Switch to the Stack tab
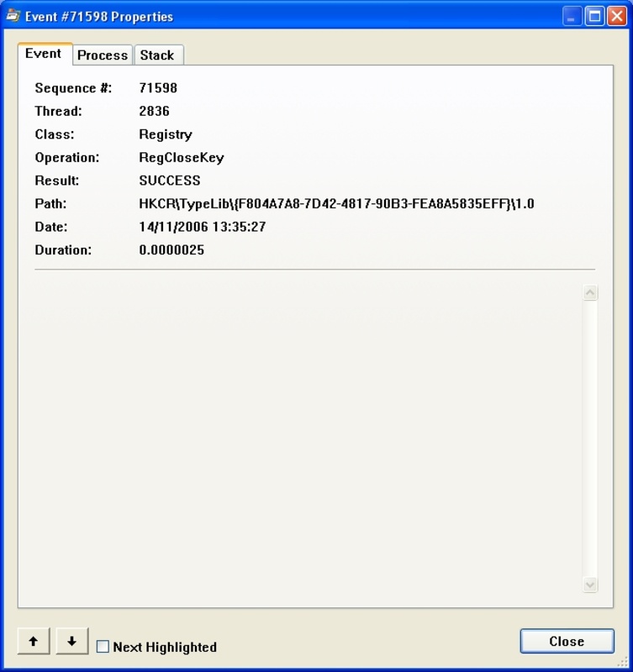Image resolution: width=633 pixels, height=672 pixels. point(159,55)
